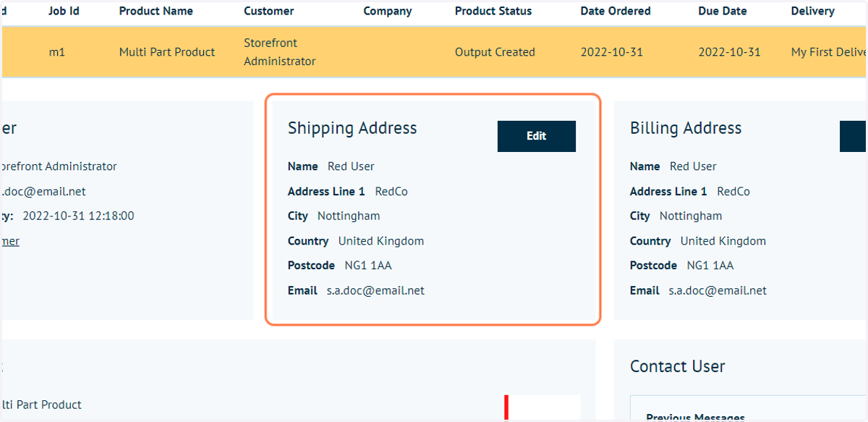Screen dimensions: 868x422
Task: Click the 2022-10-31 12:18:00 timestamp
Action: [x=78, y=216]
